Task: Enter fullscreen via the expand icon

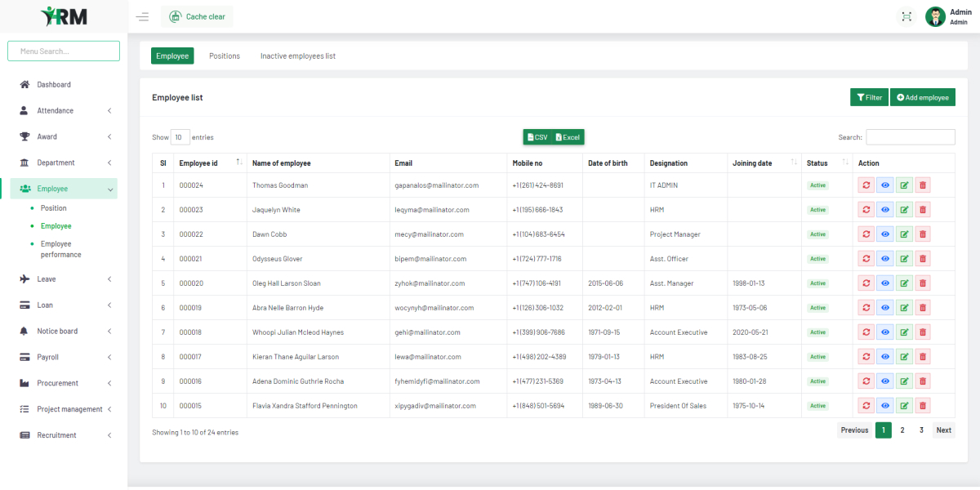Action: 906,16
